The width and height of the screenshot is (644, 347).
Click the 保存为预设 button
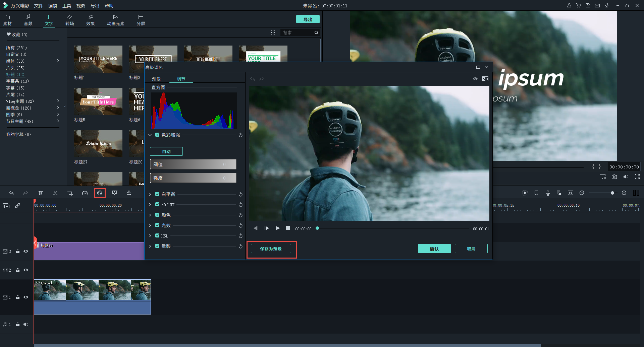pyautogui.click(x=271, y=249)
